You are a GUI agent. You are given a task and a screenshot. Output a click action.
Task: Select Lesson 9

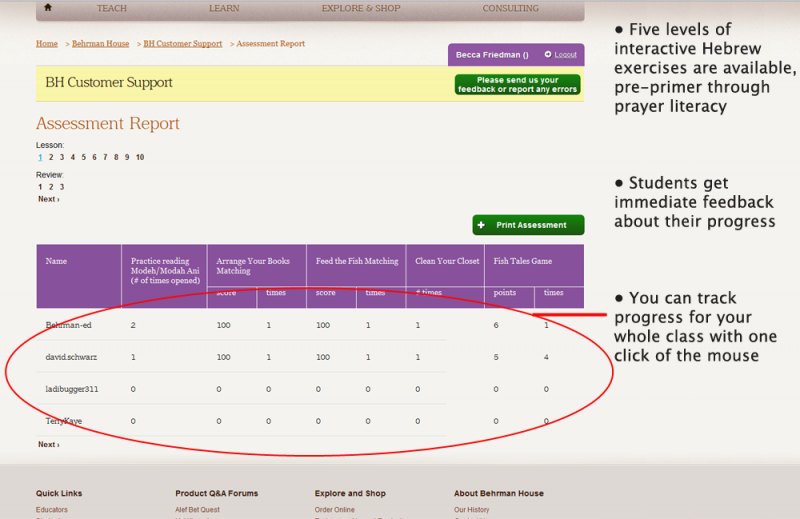click(x=127, y=157)
